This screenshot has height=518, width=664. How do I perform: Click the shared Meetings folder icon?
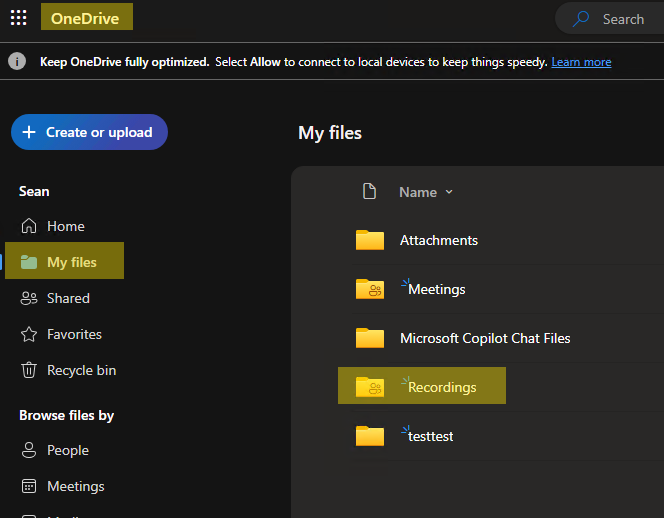pos(370,289)
